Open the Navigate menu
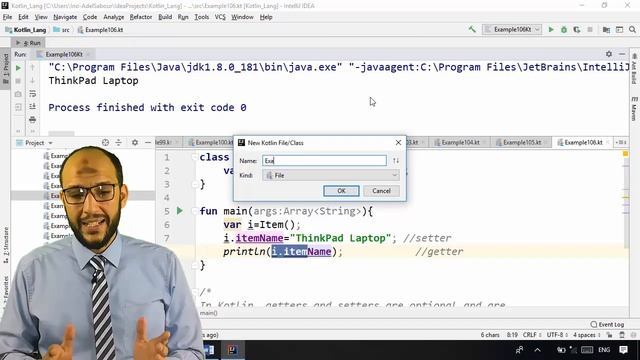The width and height of the screenshot is (640, 360). coord(65,17)
